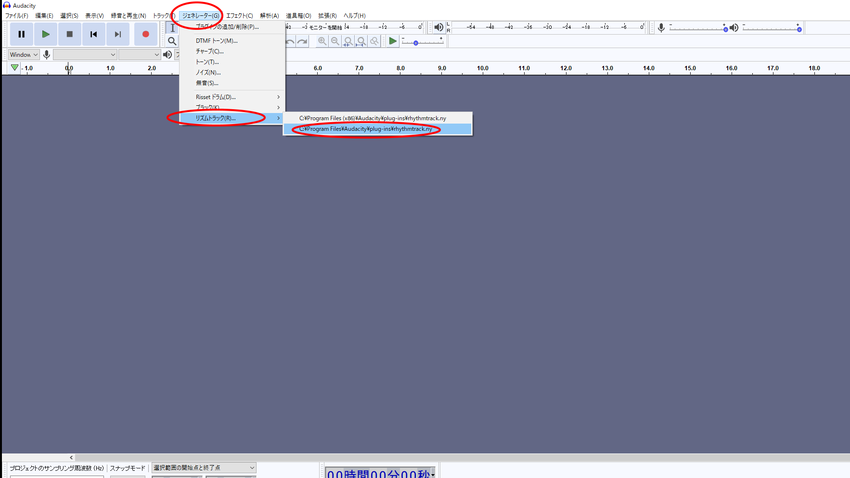Select highlighted Program Files rhythmtrack.ny entry

377,129
